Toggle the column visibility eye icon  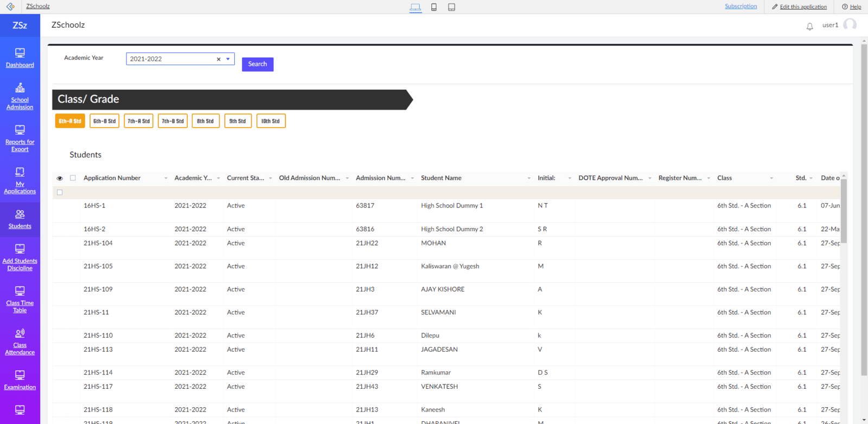point(60,178)
